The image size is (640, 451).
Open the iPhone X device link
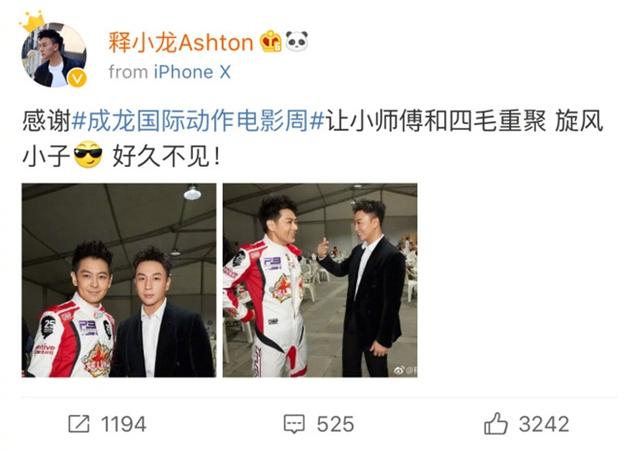tap(192, 72)
